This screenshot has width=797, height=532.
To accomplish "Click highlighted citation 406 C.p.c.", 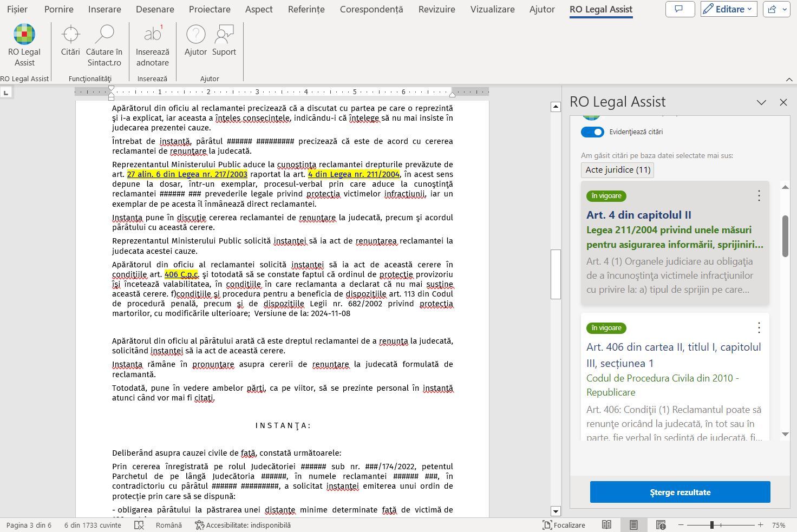I will pos(181,274).
